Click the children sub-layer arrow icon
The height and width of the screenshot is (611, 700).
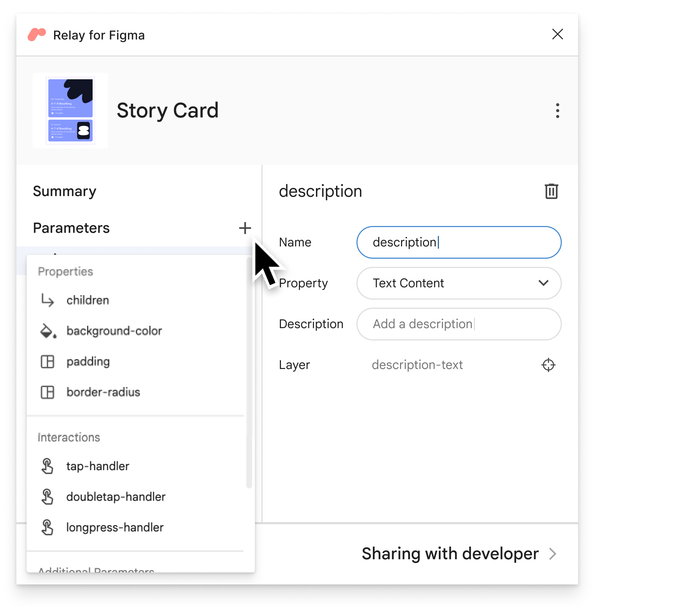point(48,299)
